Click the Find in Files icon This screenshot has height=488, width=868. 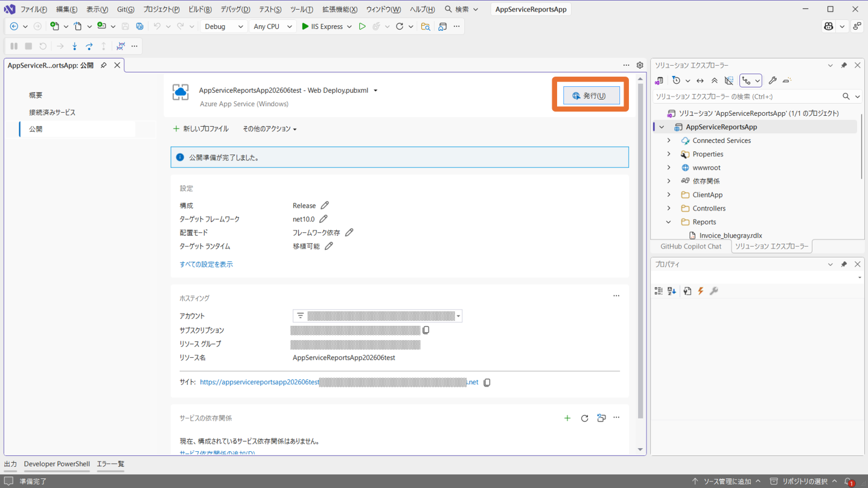[x=426, y=27]
